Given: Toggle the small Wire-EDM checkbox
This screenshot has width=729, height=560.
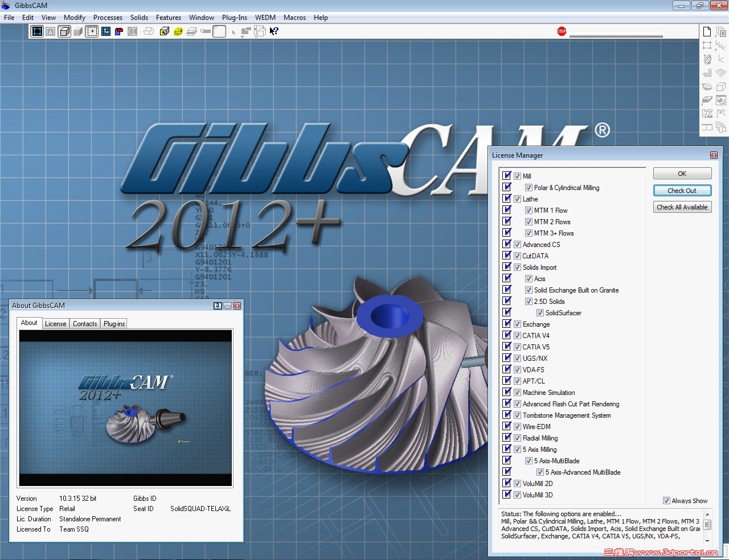Looking at the screenshot, I should [518, 427].
